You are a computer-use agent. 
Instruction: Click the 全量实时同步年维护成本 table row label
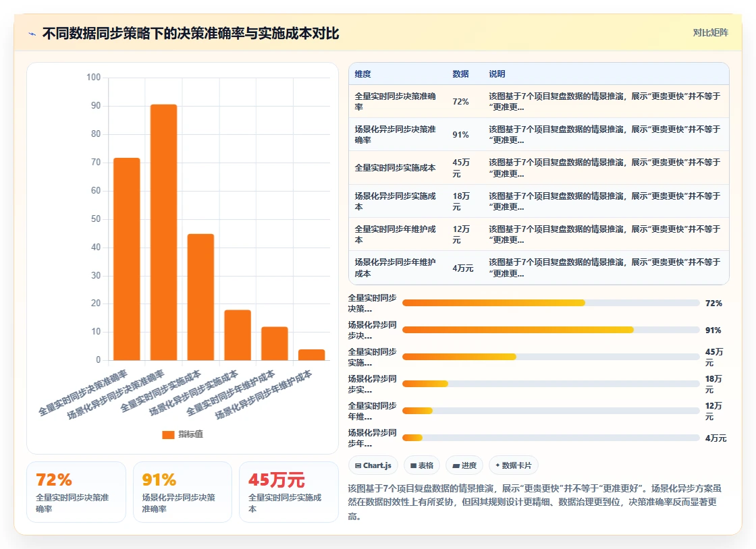tap(395, 235)
